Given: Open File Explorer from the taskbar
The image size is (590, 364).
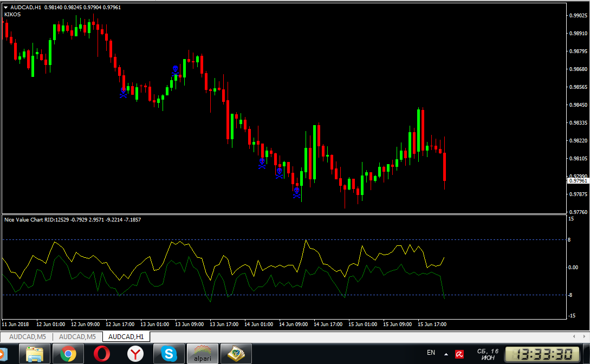Looking at the screenshot, I should coord(34,354).
